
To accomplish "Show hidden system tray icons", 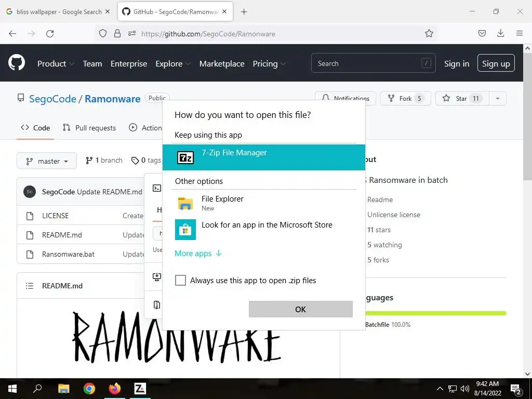I will click(x=440, y=389).
